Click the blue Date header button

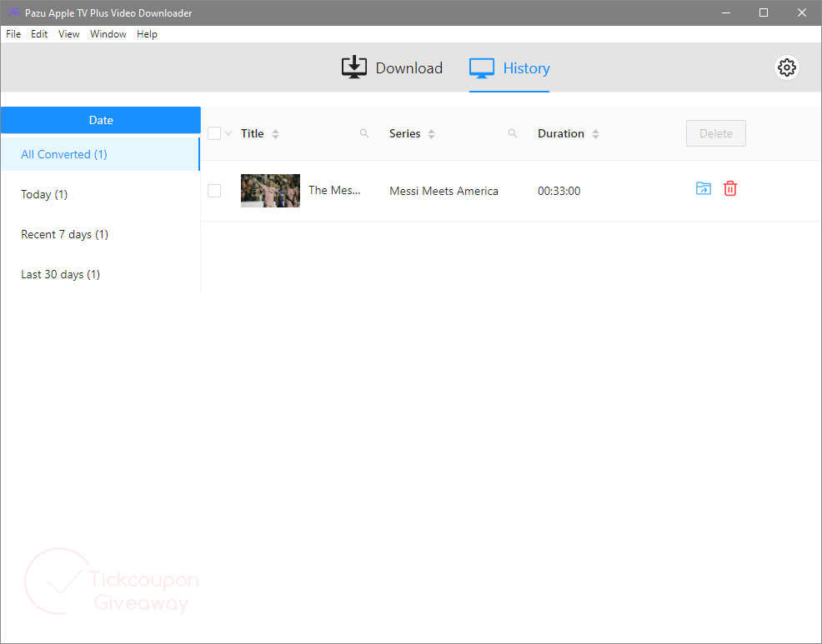(x=101, y=120)
